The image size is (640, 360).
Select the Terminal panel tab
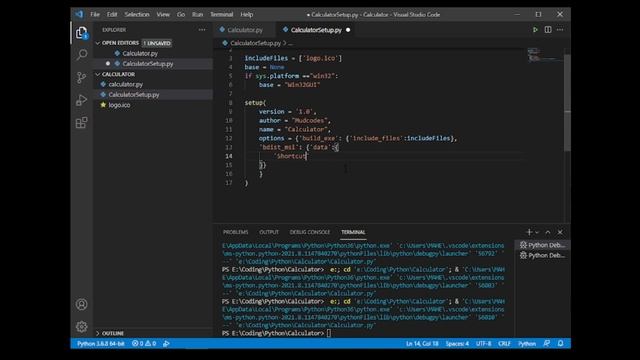tap(353, 232)
